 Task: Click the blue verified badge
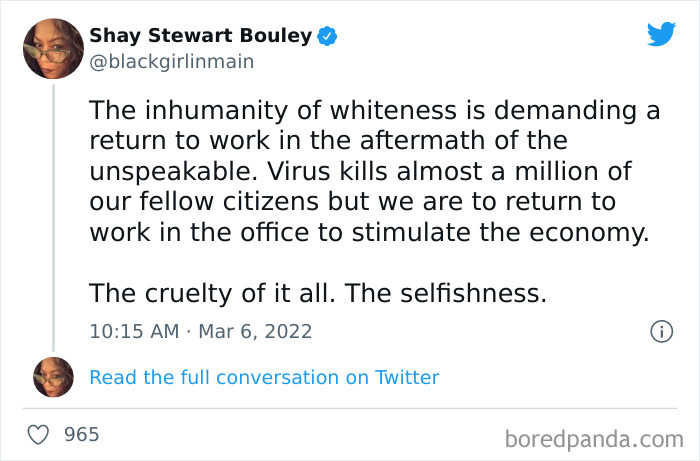pyautogui.click(x=327, y=36)
